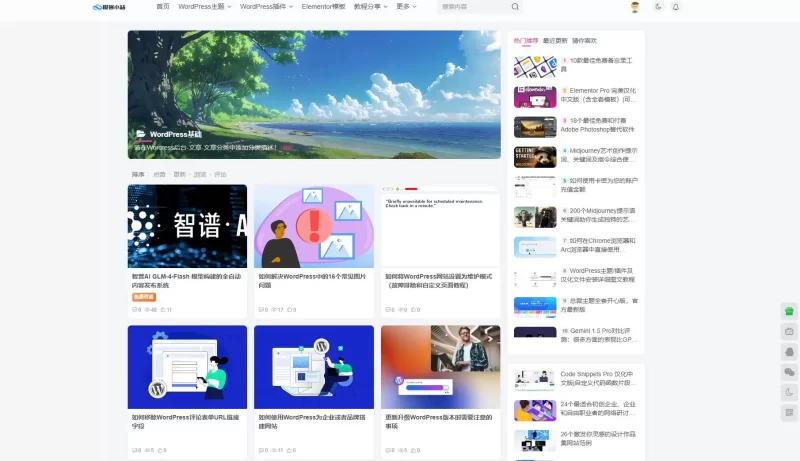Click the panda Getting Started thumbnail
The height and width of the screenshot is (461, 800).
point(535,157)
